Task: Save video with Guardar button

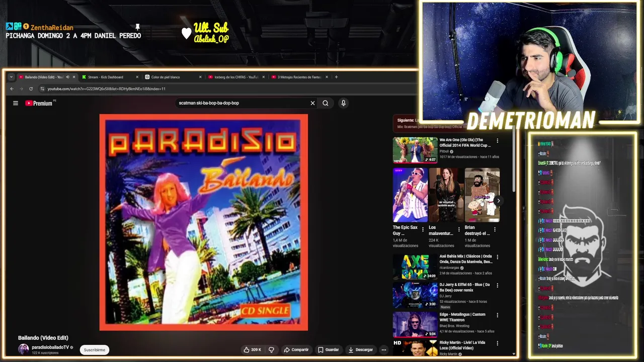Action: click(x=328, y=350)
